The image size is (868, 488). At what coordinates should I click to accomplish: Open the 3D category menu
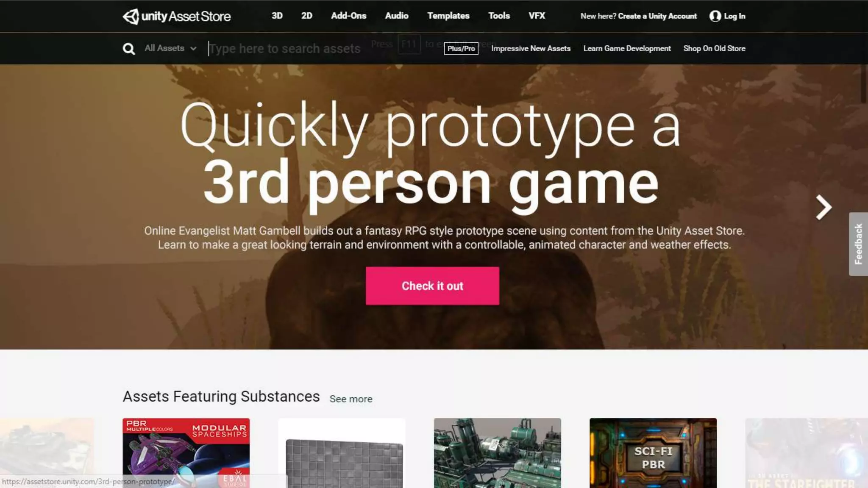coord(277,16)
